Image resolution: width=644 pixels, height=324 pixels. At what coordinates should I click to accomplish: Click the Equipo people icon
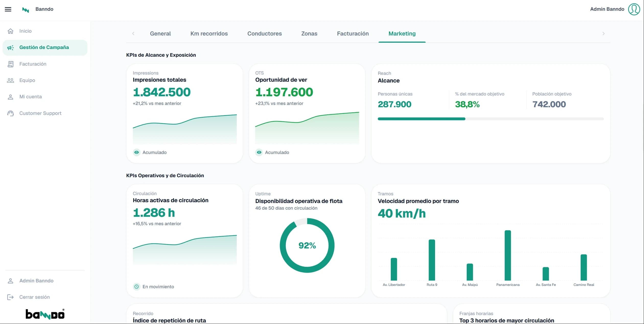(x=10, y=80)
